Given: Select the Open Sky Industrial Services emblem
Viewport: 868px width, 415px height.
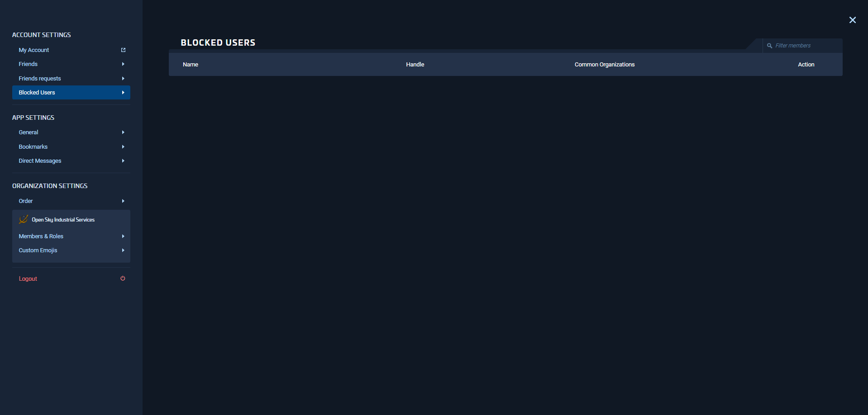Looking at the screenshot, I should pos(23,219).
